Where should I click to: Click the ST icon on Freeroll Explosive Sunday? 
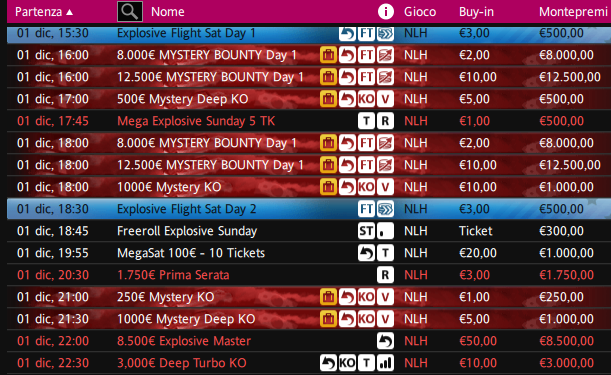click(x=366, y=231)
